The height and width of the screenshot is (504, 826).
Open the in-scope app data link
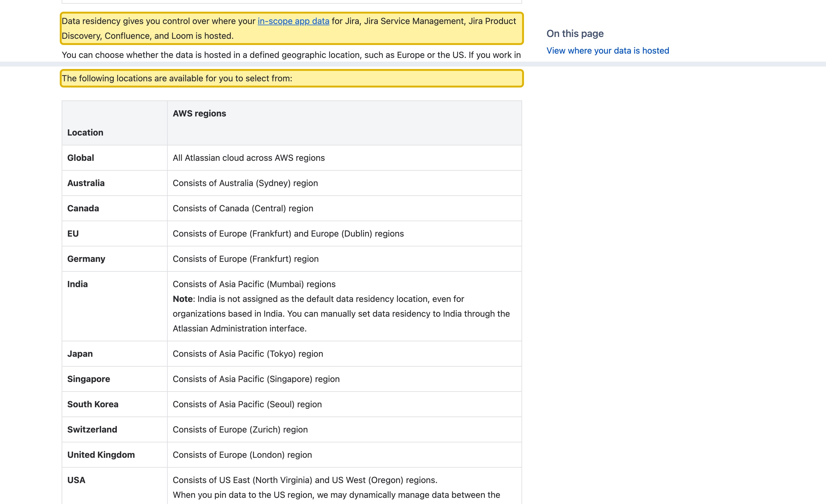pyautogui.click(x=293, y=21)
